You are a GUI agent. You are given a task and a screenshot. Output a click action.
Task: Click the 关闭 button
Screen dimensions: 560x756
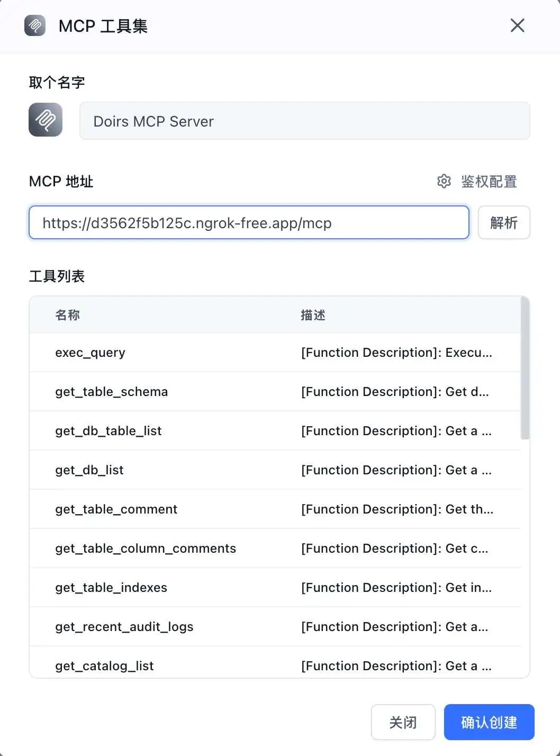(403, 722)
